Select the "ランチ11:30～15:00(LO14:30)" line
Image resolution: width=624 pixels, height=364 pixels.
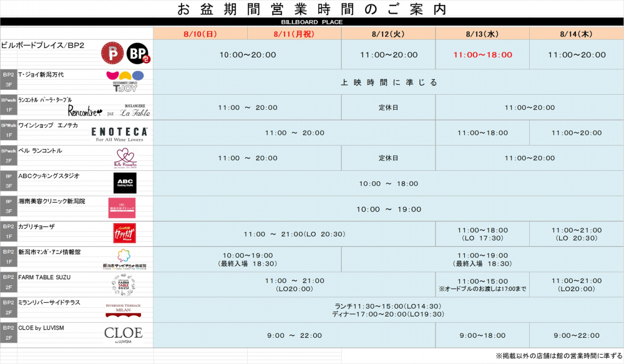[x=388, y=306]
